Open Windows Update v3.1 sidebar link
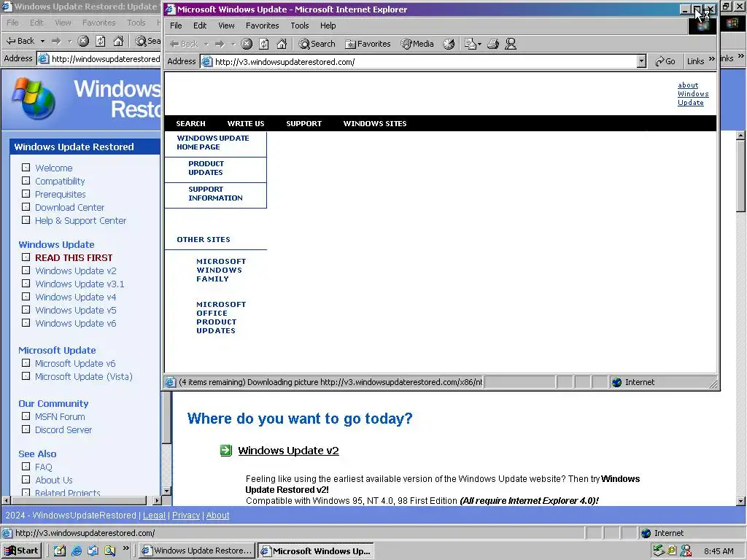This screenshot has width=747, height=560. click(x=80, y=284)
